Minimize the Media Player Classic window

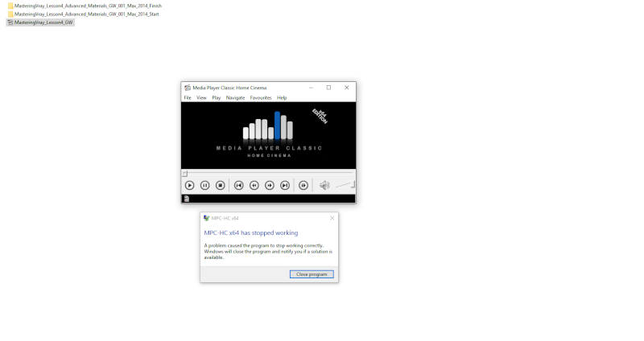[x=311, y=88]
